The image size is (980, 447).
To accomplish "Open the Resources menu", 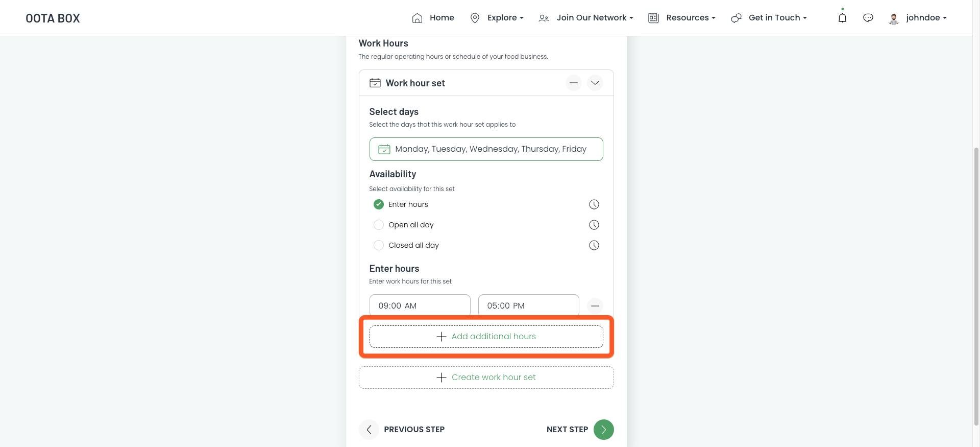I will [682, 18].
